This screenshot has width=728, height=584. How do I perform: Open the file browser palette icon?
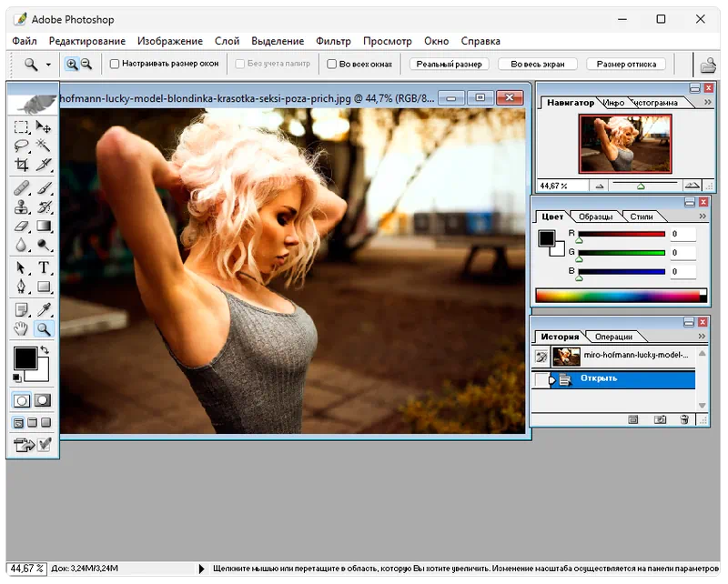(x=708, y=65)
